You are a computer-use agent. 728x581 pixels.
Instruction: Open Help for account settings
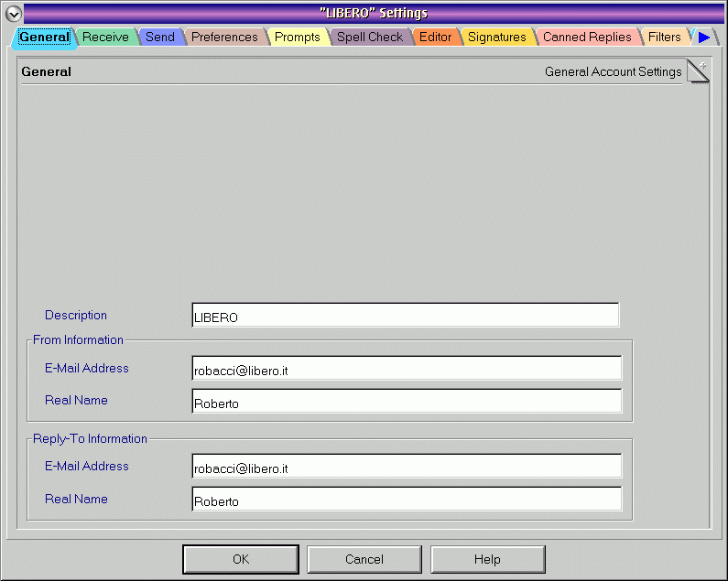487,559
